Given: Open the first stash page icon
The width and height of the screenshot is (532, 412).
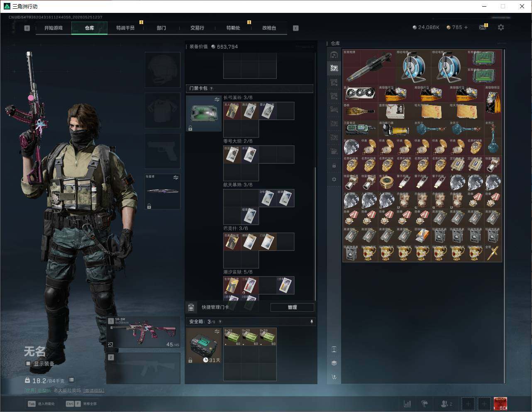Looking at the screenshot, I should tap(334, 55).
